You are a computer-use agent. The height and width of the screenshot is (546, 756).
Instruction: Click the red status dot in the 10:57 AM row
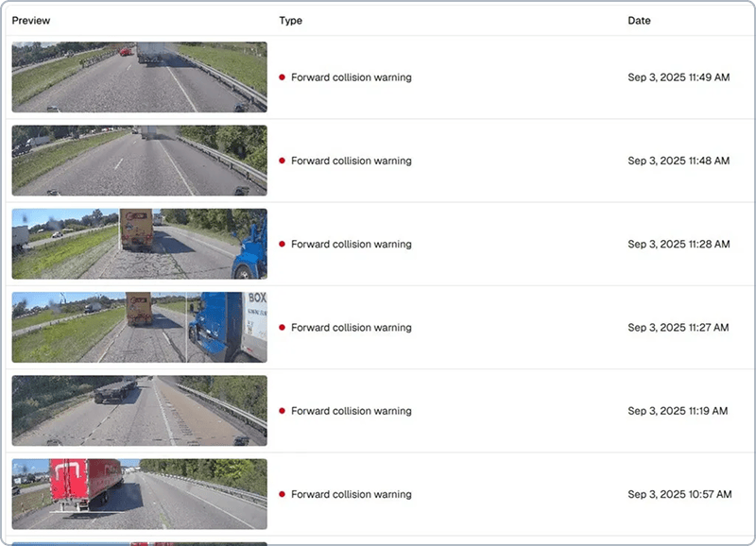[x=283, y=494]
